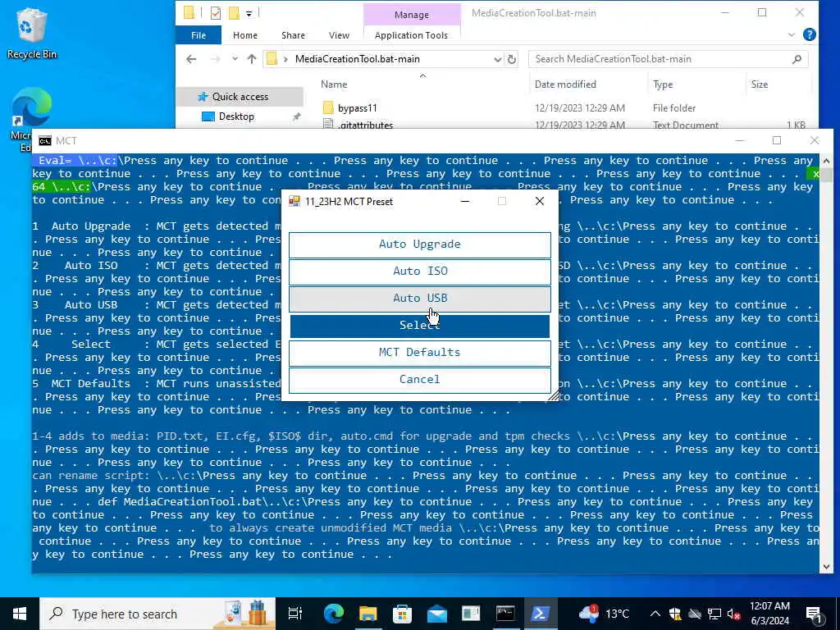Screen dimensions: 840x630
Task: Sort files by Name column header
Action: 334,84
